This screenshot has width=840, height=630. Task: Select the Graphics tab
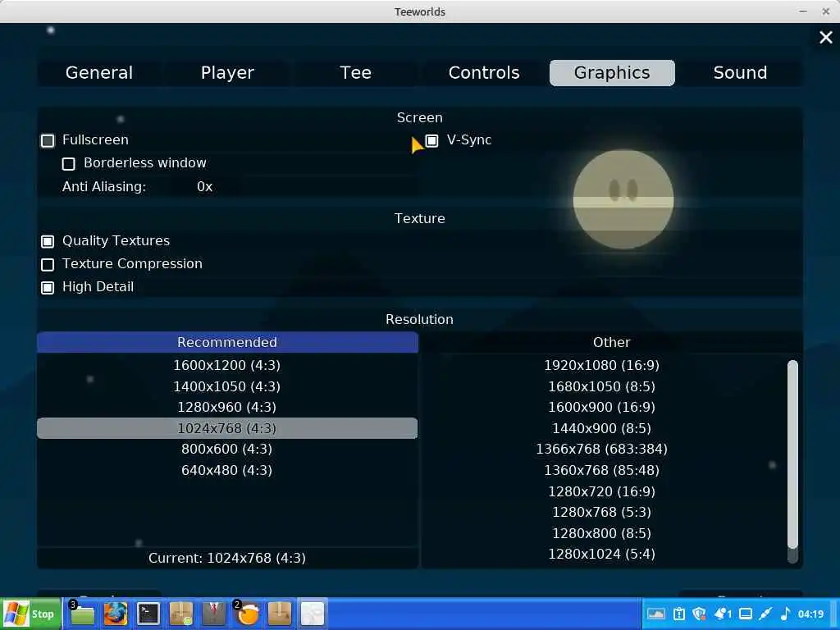coord(612,73)
